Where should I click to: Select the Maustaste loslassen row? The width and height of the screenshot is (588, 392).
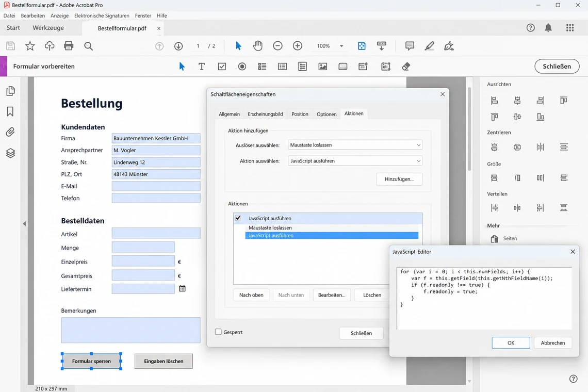pos(332,227)
